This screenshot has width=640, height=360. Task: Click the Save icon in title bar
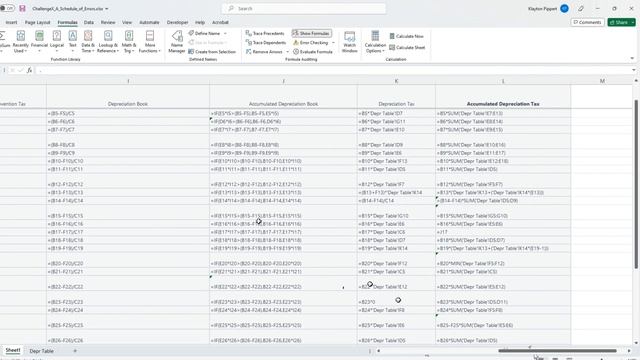pos(22,8)
